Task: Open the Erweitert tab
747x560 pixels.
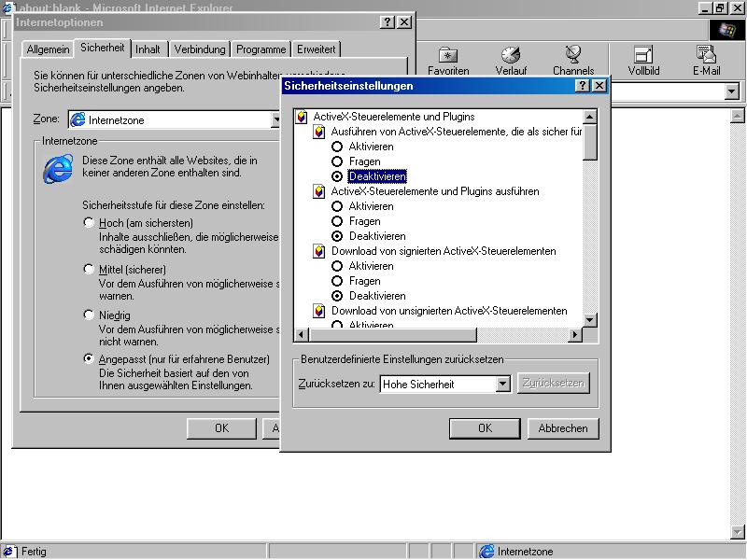Action: pos(317,49)
